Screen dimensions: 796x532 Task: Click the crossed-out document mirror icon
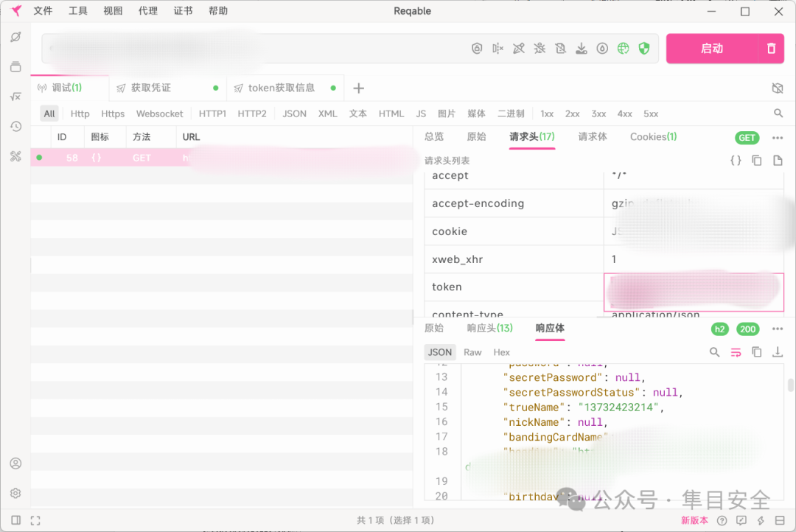coord(560,48)
